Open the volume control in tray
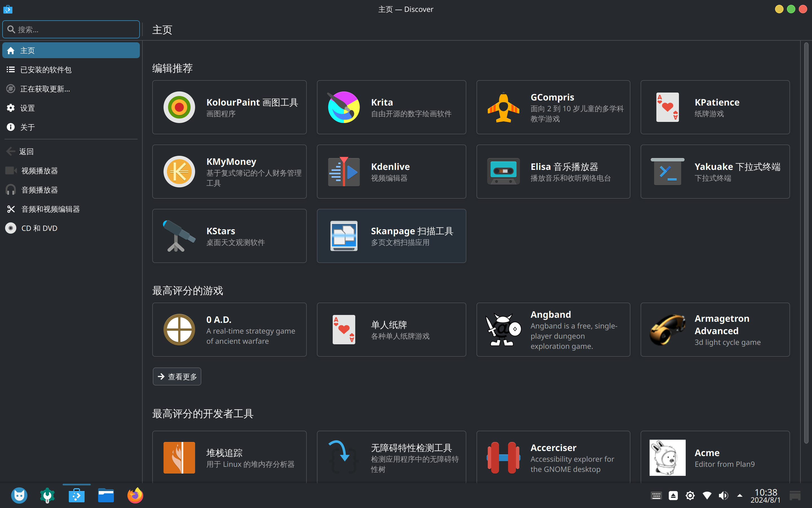Screen dimensions: 812x508 tap(723, 496)
